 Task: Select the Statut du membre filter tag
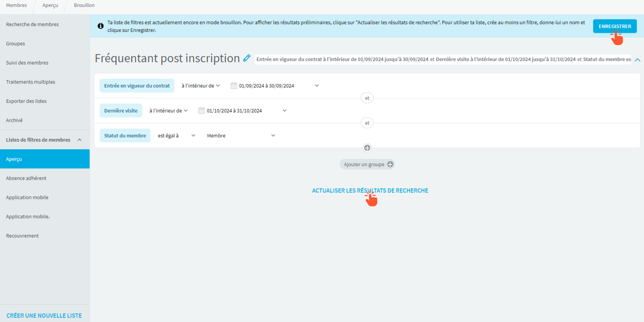(125, 136)
